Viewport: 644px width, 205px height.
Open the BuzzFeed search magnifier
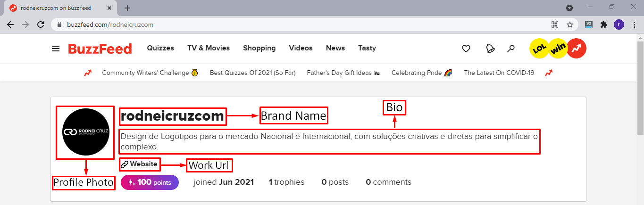pos(510,49)
